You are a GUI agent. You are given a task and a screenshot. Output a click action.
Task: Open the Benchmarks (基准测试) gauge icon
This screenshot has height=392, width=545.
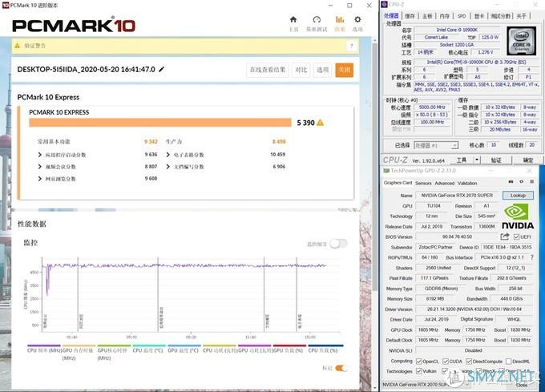click(317, 20)
